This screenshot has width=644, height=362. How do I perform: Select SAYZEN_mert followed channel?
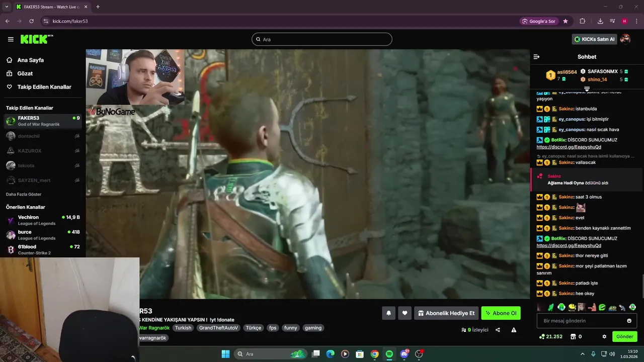click(43, 180)
